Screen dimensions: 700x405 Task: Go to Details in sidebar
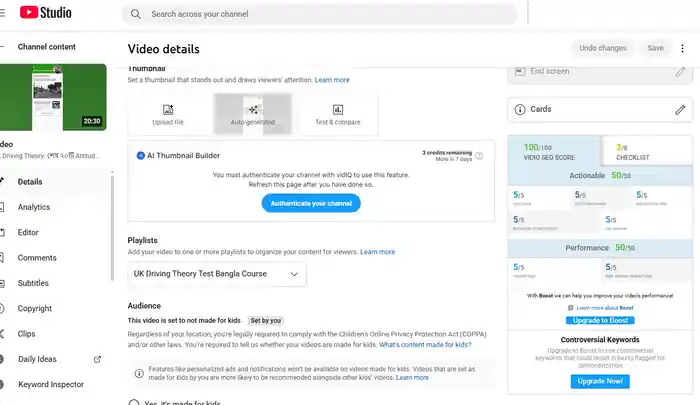coord(29,182)
